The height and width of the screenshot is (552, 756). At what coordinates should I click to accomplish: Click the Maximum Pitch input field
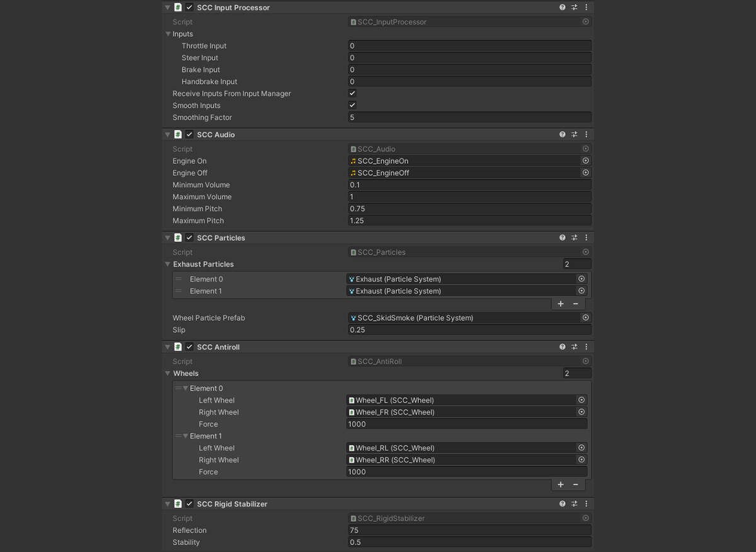click(x=469, y=221)
